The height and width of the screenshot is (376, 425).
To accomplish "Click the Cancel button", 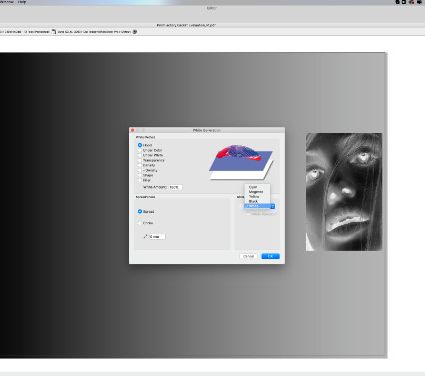I will pyautogui.click(x=248, y=256).
